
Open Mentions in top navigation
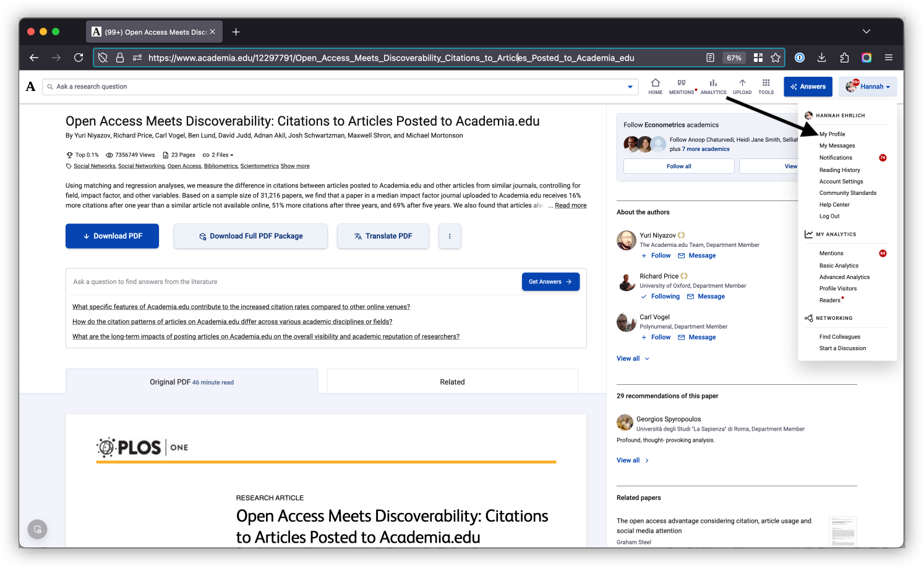[x=682, y=87]
